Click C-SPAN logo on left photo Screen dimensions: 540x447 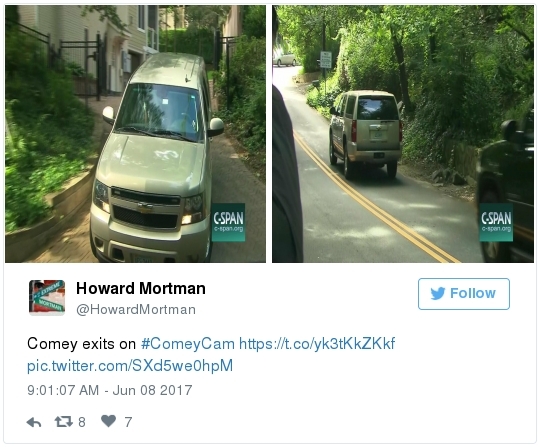(x=228, y=222)
